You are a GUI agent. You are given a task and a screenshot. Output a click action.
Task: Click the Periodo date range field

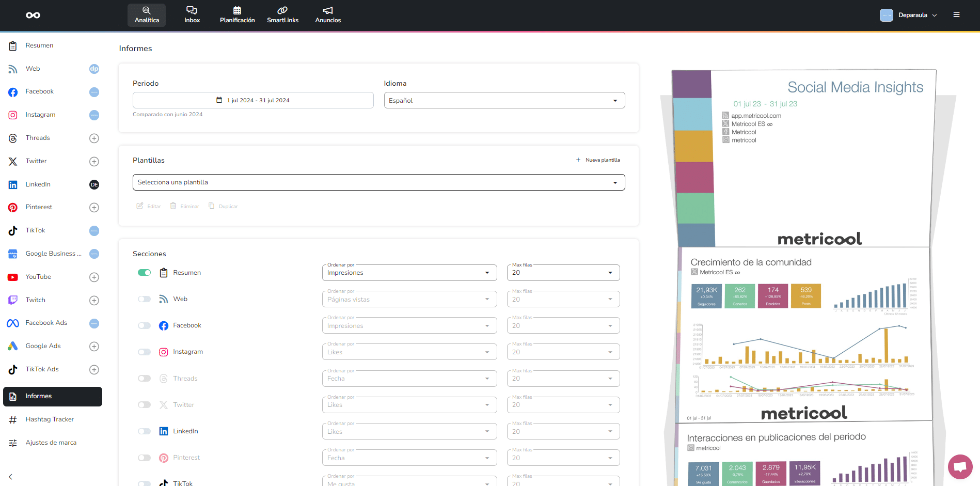tap(253, 100)
